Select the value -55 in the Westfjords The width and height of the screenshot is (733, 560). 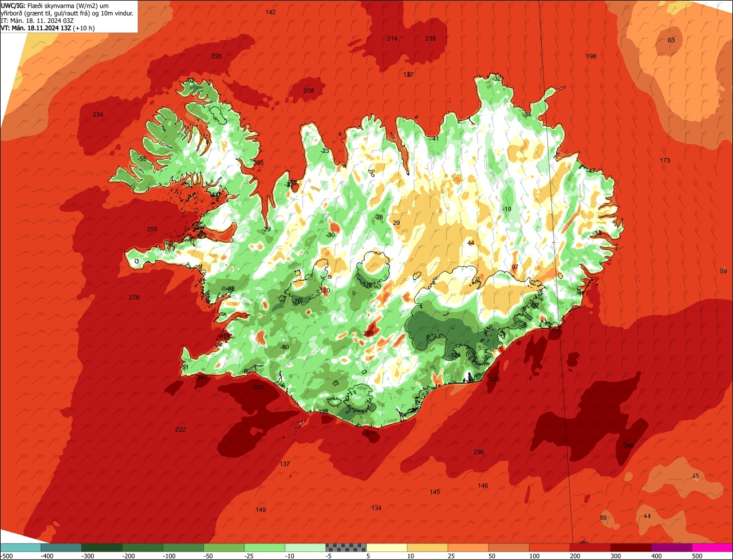(141, 159)
